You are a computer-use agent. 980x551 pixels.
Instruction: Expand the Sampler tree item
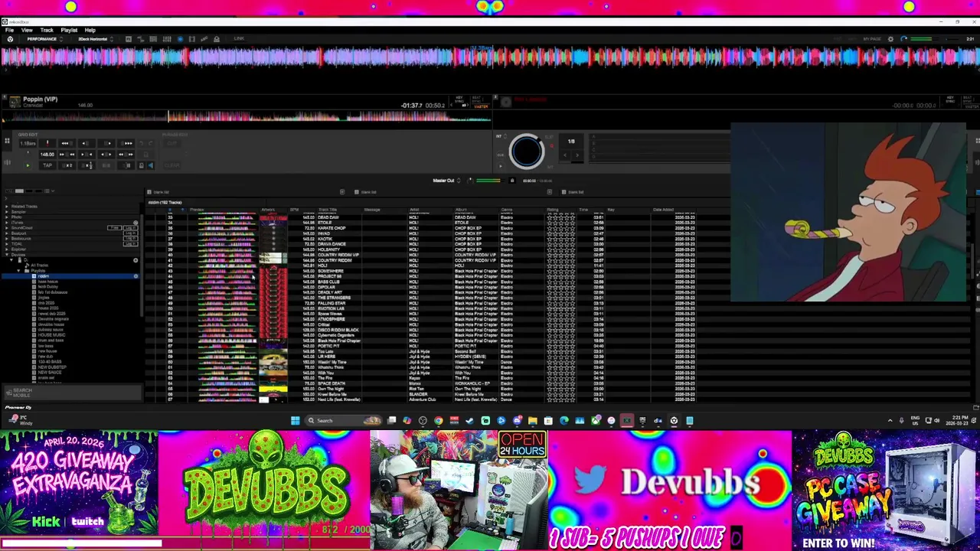point(7,212)
